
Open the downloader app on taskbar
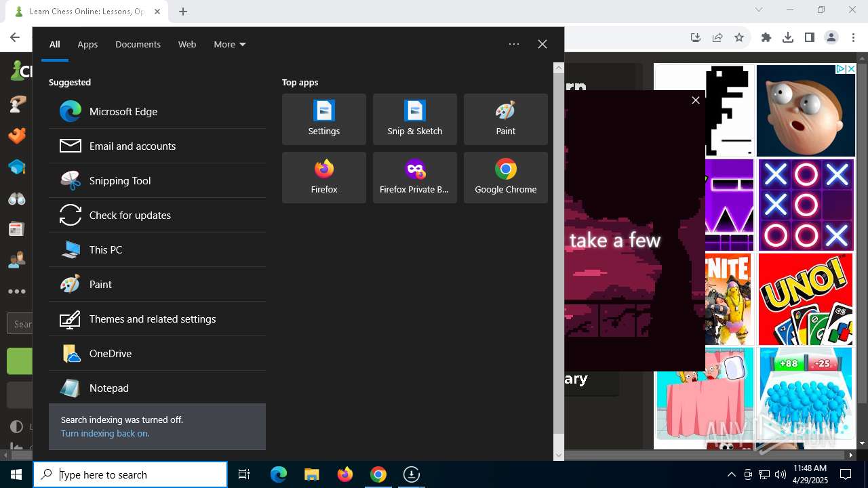coord(412,474)
